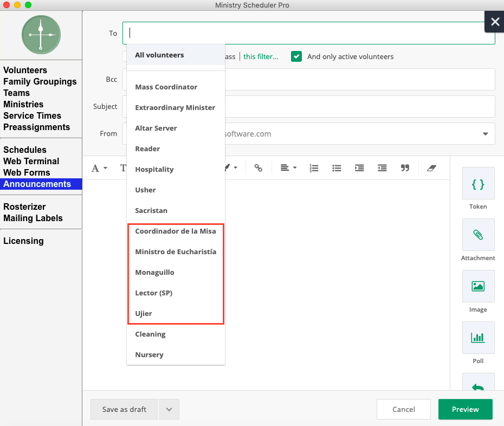
Task: Clear formatting with the eraser icon
Action: (431, 168)
